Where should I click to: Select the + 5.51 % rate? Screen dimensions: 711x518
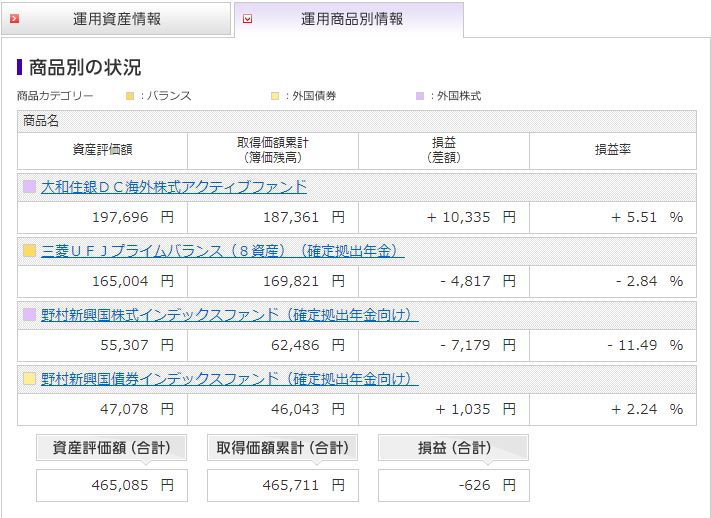pyautogui.click(x=647, y=217)
